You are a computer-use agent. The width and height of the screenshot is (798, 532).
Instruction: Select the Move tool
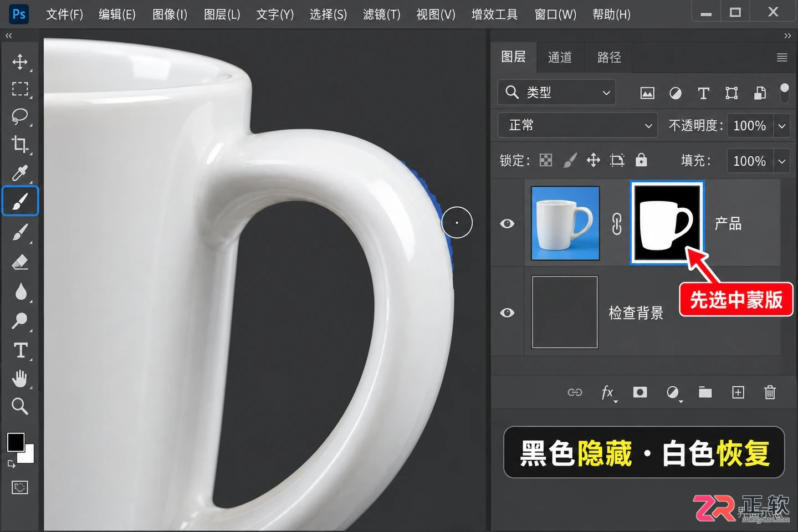click(x=20, y=62)
